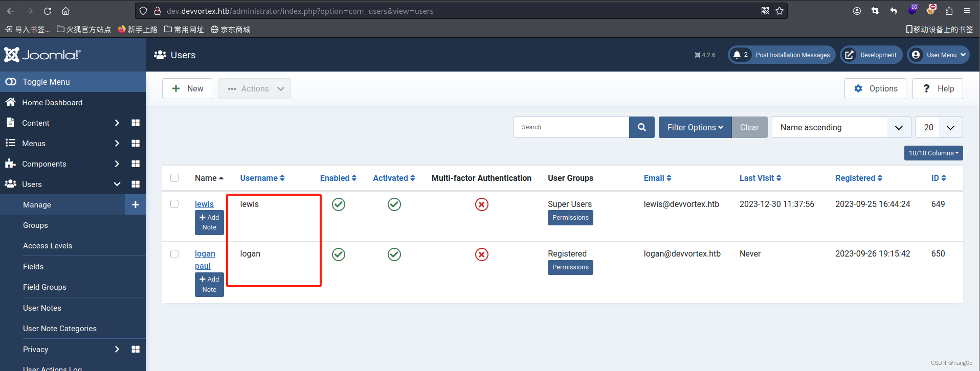Open Content dashboard grid icon
Image resolution: width=980 pixels, height=371 pixels.
pyautogui.click(x=136, y=123)
